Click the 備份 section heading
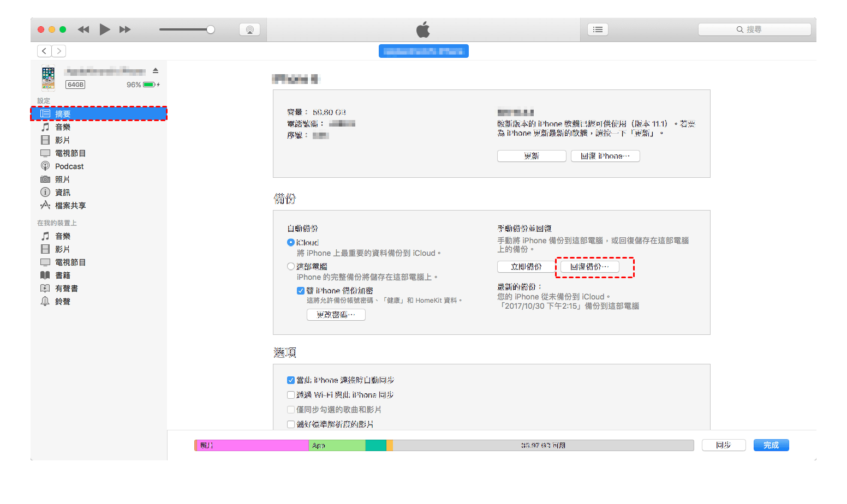Viewport: 847px width, 504px height. 284,199
